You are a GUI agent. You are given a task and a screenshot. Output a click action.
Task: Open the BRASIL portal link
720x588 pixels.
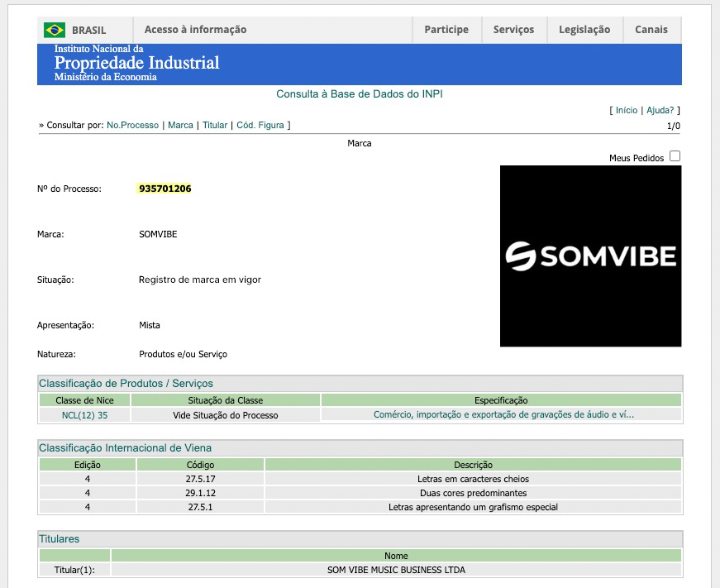[x=88, y=30]
